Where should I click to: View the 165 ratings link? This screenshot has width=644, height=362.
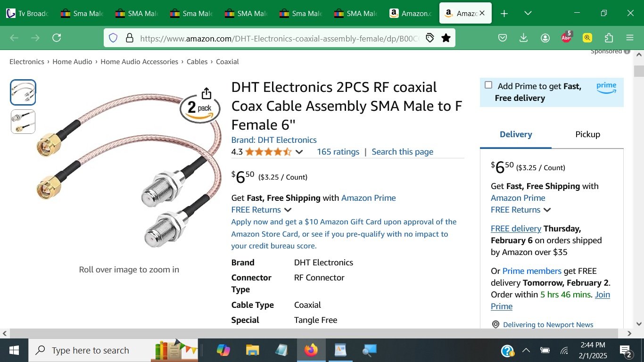point(338,152)
